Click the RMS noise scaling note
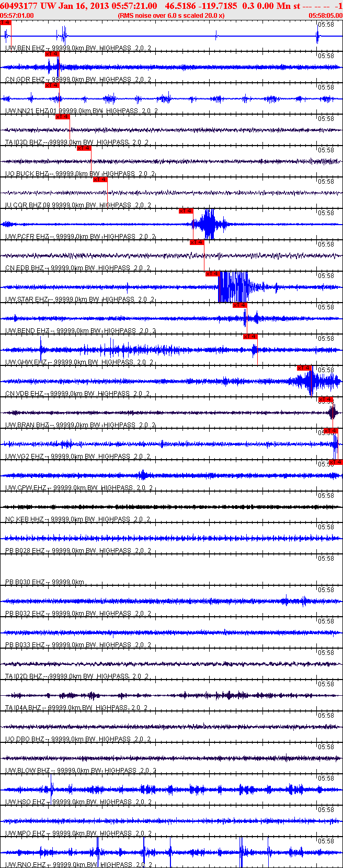Screen dimensions: 343x868 click(171, 15)
